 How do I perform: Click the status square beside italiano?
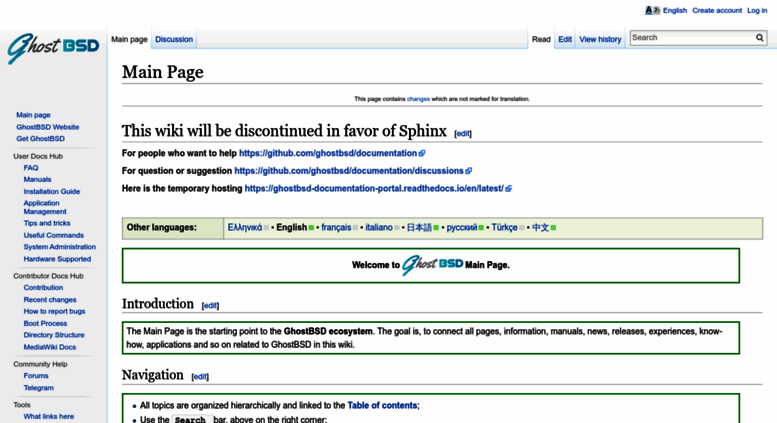tap(396, 228)
